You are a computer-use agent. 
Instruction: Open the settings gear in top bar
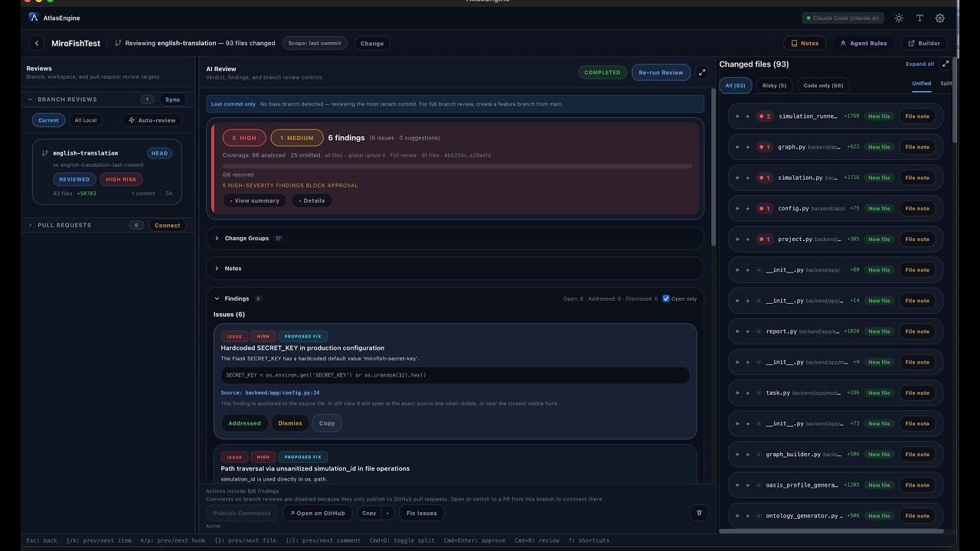[x=940, y=18]
